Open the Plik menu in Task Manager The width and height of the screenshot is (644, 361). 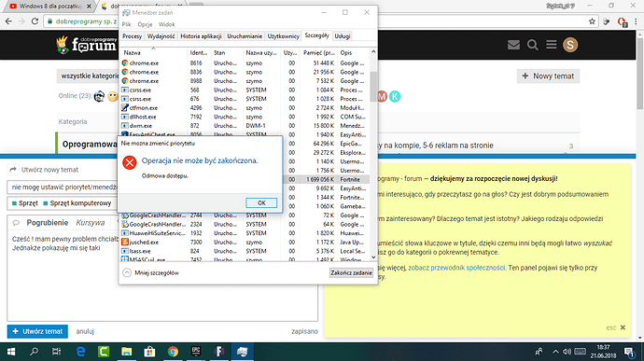(127, 24)
